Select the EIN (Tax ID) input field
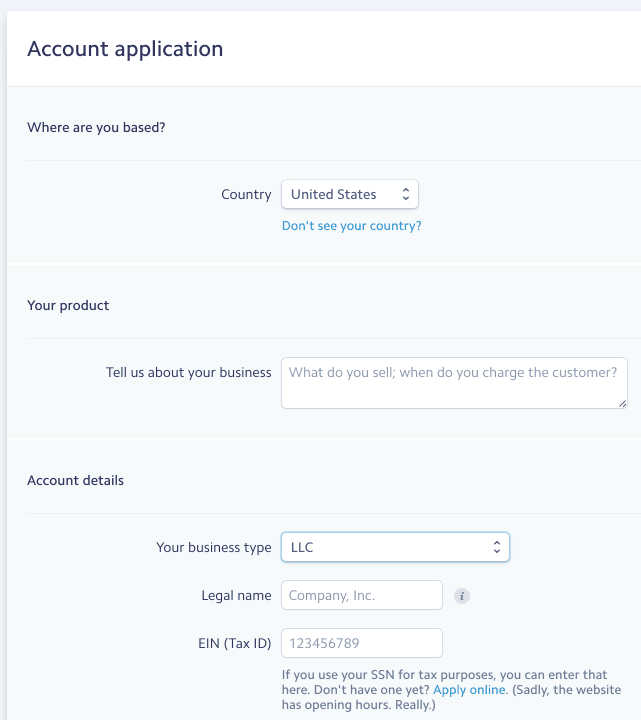This screenshot has width=641, height=720. [362, 643]
